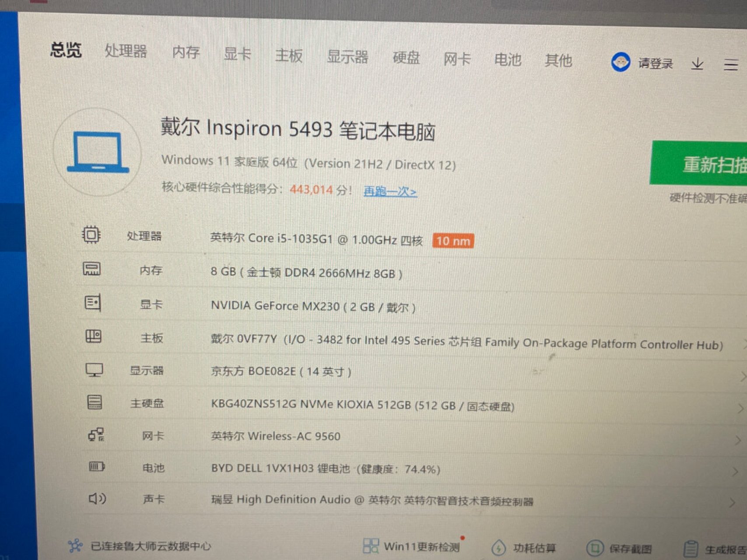Click the 请登录 login link
This screenshot has height=560, width=747.
(x=655, y=64)
